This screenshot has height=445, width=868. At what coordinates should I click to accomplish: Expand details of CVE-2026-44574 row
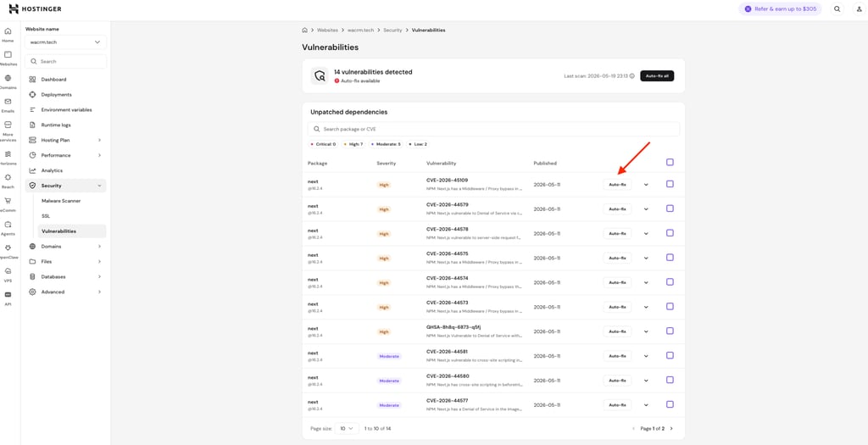click(x=646, y=282)
